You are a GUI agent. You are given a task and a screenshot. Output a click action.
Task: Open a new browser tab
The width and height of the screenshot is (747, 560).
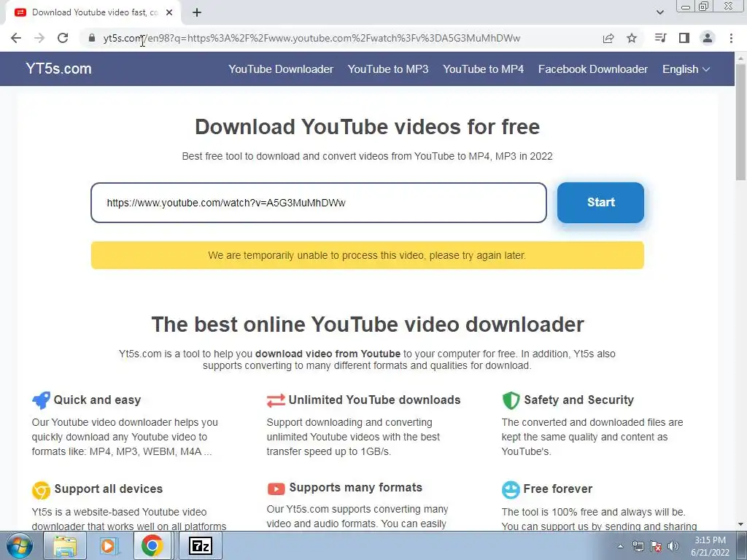[x=197, y=12]
